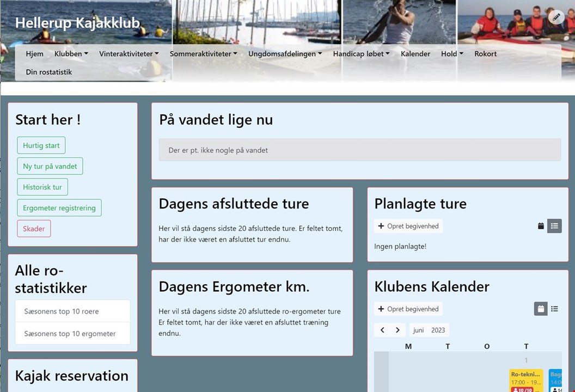
Task: Show Klubens Kalender in list view
Action: [x=554, y=309]
